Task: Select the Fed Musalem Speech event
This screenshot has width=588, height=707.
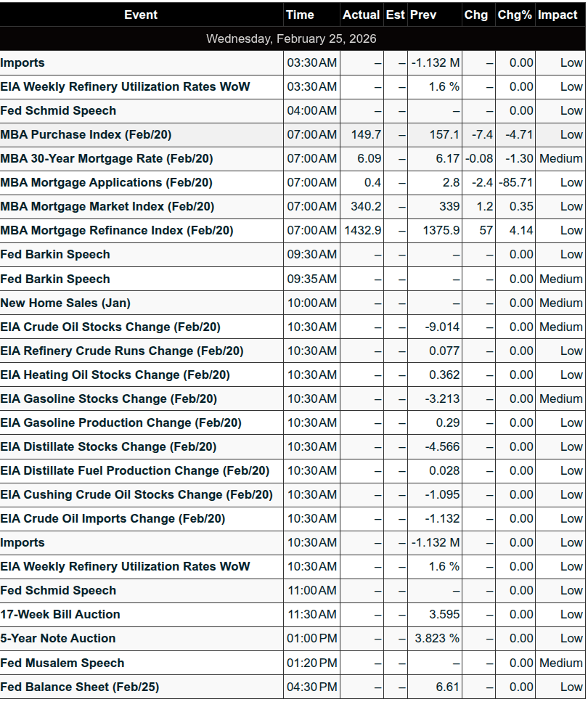Action: click(x=62, y=663)
